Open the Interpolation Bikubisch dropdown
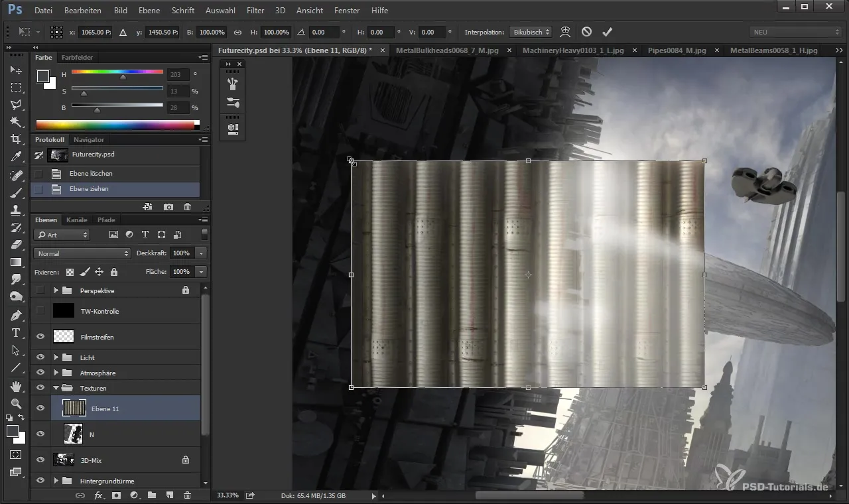The height and width of the screenshot is (504, 849). 530,32
